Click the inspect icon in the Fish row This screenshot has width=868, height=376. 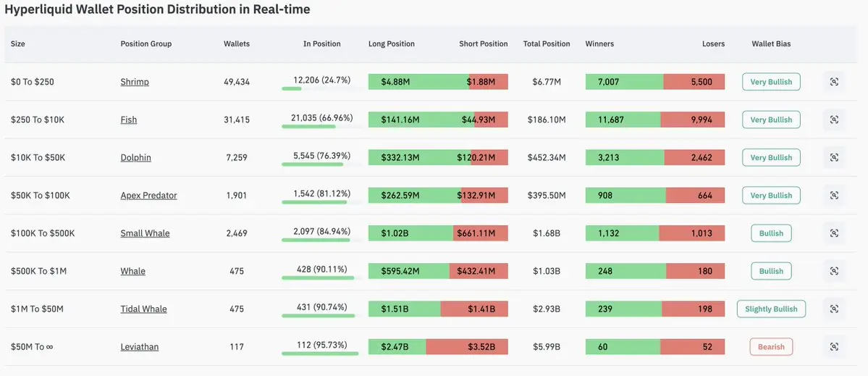[x=834, y=120]
